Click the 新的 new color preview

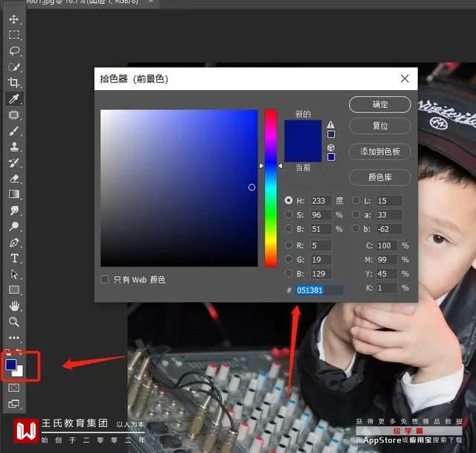pyautogui.click(x=303, y=131)
